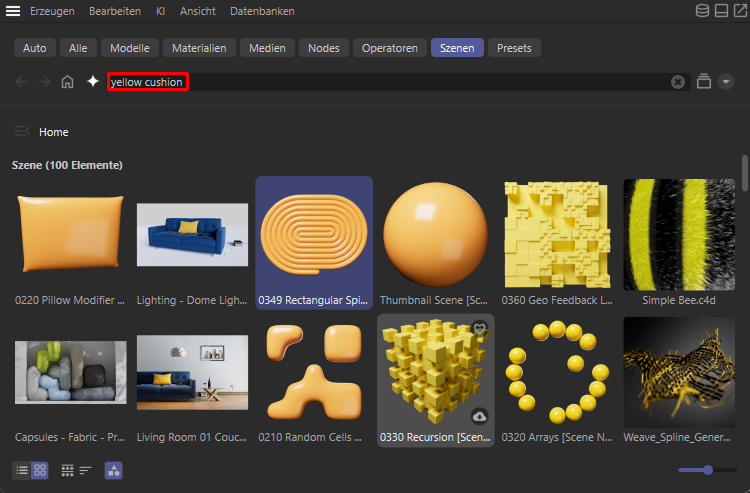Clear the search field with X
The image size is (750, 493).
[678, 82]
